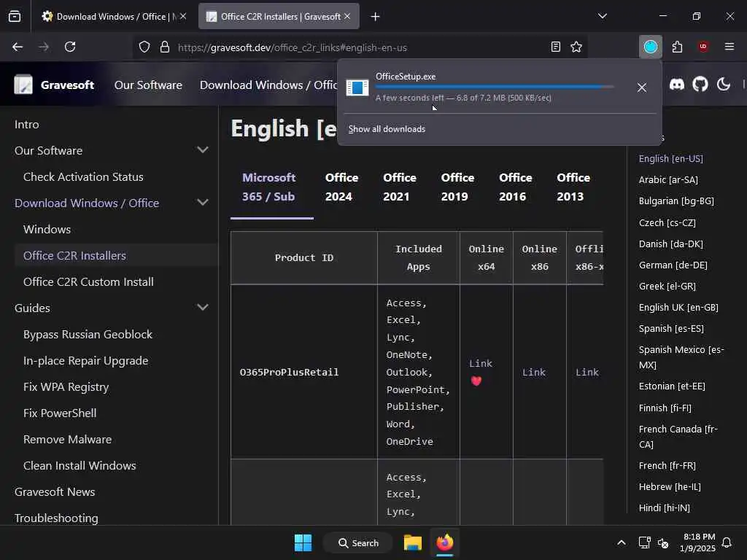Jump to English UK [en-GB] section
This screenshot has height=560, width=747.
tap(678, 308)
